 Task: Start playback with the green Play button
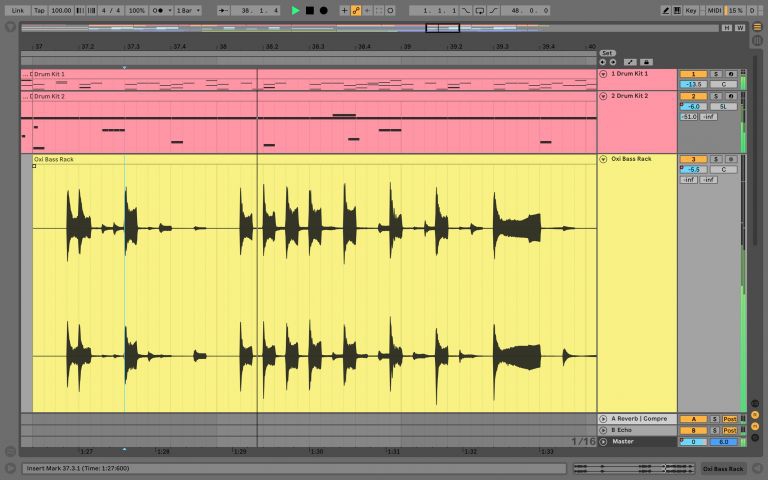[x=295, y=10]
